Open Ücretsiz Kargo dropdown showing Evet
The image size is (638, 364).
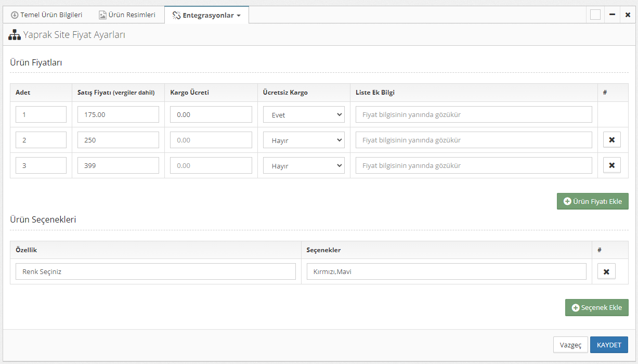[304, 115]
